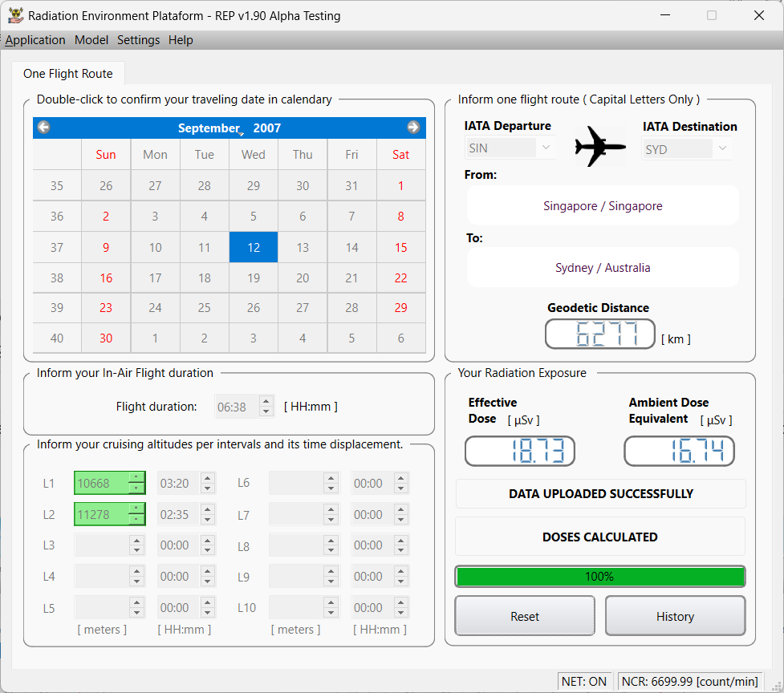Image resolution: width=784 pixels, height=693 pixels.
Task: Click the app icon in title bar
Action: pos(15,15)
